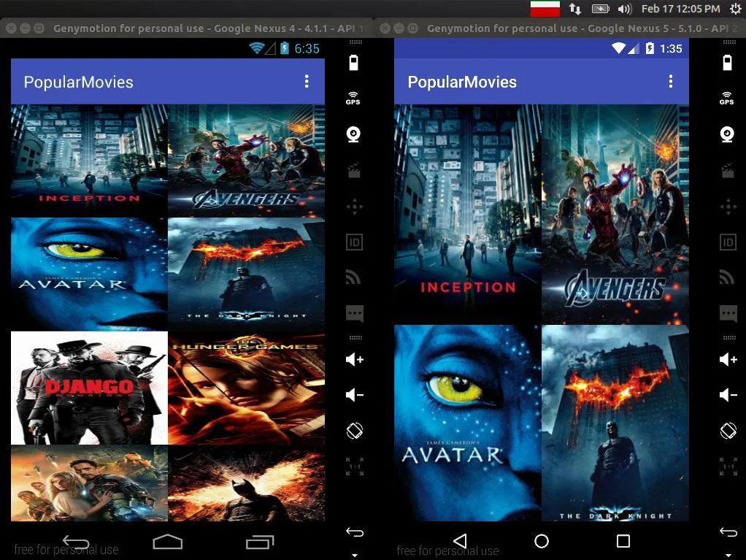The width and height of the screenshot is (746, 560).
Task: Select Inception poster on Nexus 5
Action: 468,214
